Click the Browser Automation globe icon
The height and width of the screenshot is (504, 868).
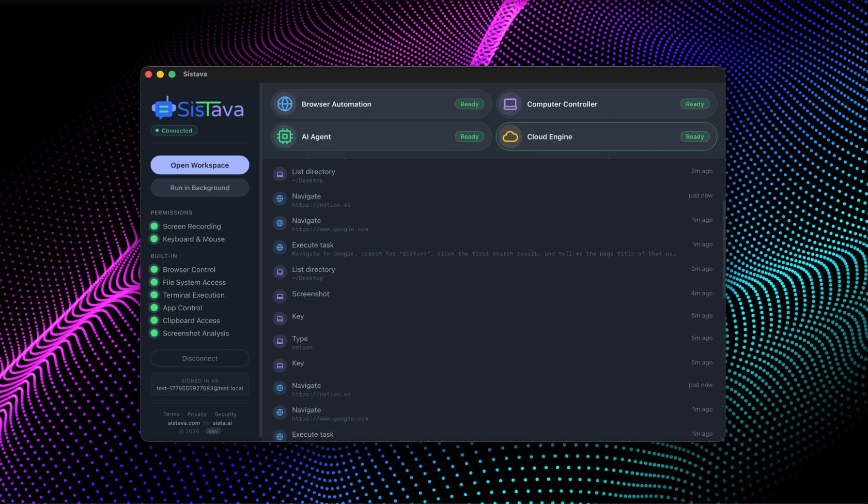point(285,104)
